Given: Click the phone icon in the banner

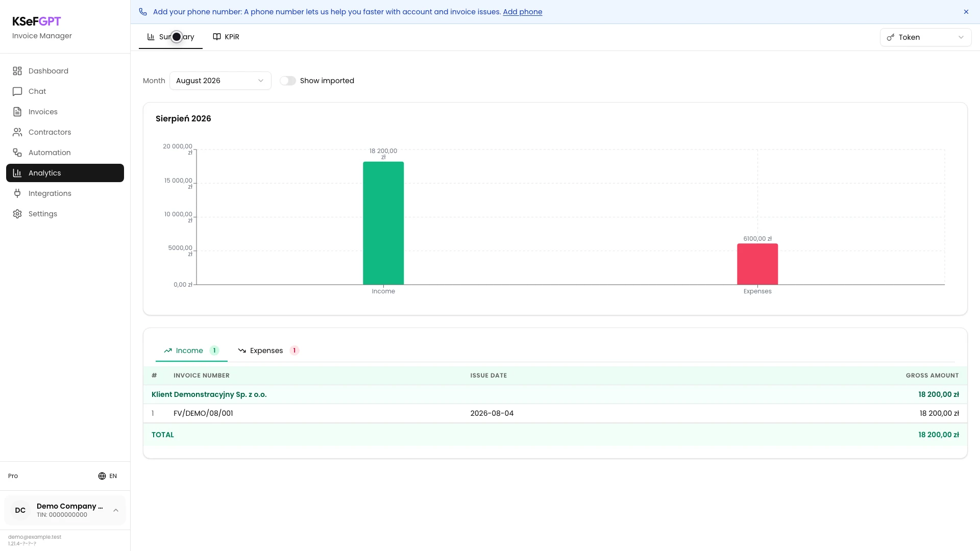Looking at the screenshot, I should click(143, 12).
